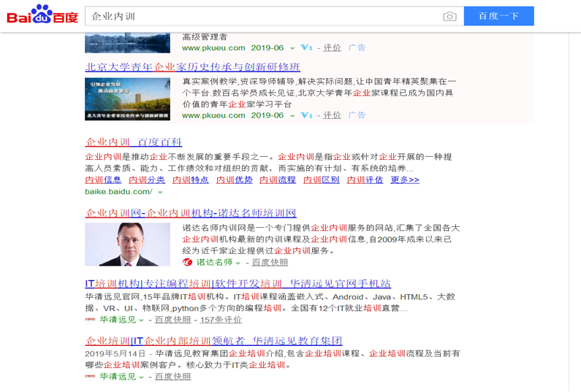Open 百度快照 of the last result
The width and height of the screenshot is (581, 392).
(172, 377)
